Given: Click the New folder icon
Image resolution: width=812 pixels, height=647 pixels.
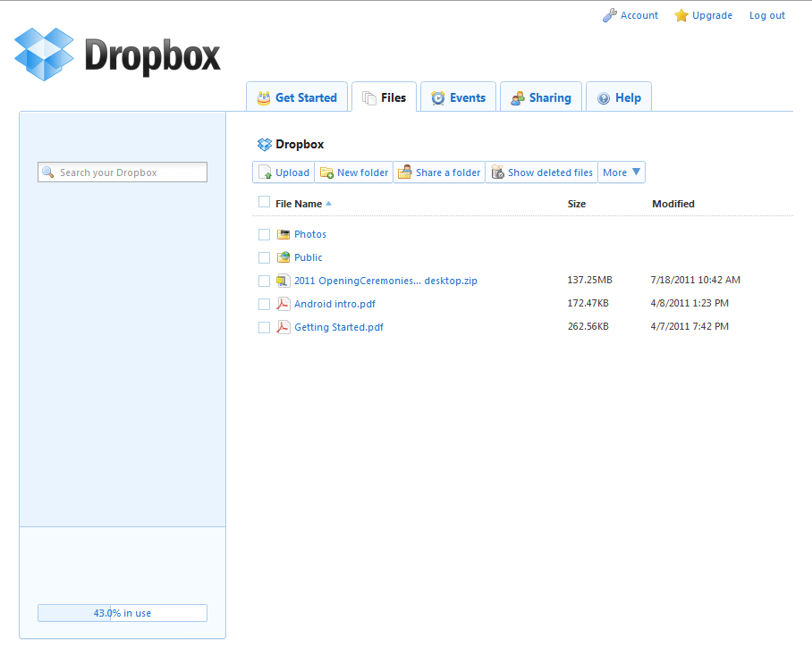Looking at the screenshot, I should click(326, 172).
